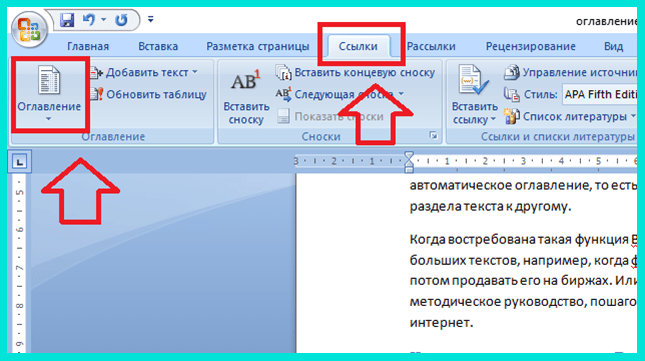Click the word "интернет." in the document
The width and height of the screenshot is (645, 361).
[441, 322]
